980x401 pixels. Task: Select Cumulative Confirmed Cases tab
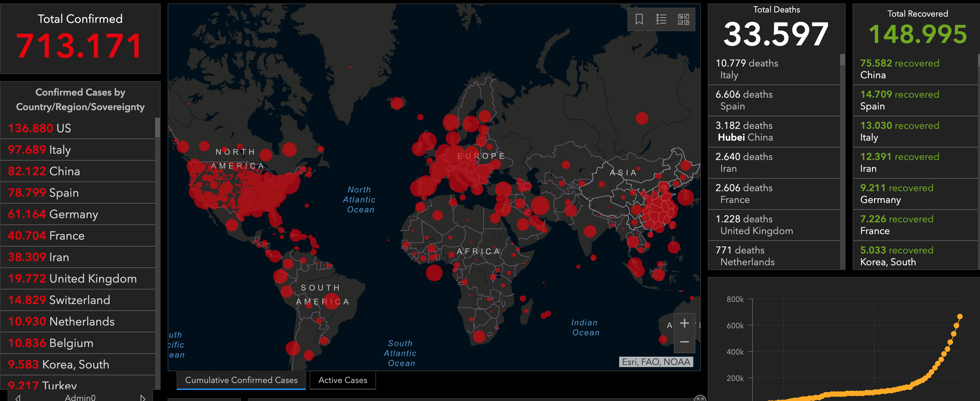tap(241, 380)
